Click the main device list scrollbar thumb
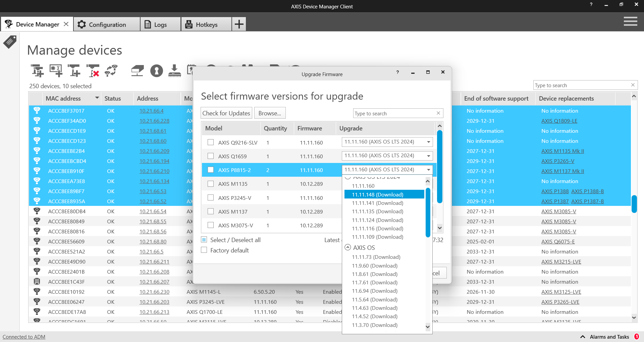644x342 pixels. coord(634,204)
